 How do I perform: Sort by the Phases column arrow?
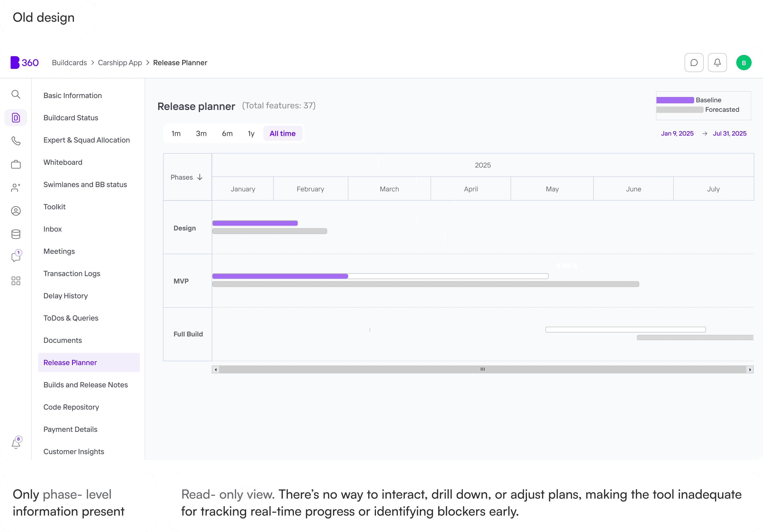200,177
